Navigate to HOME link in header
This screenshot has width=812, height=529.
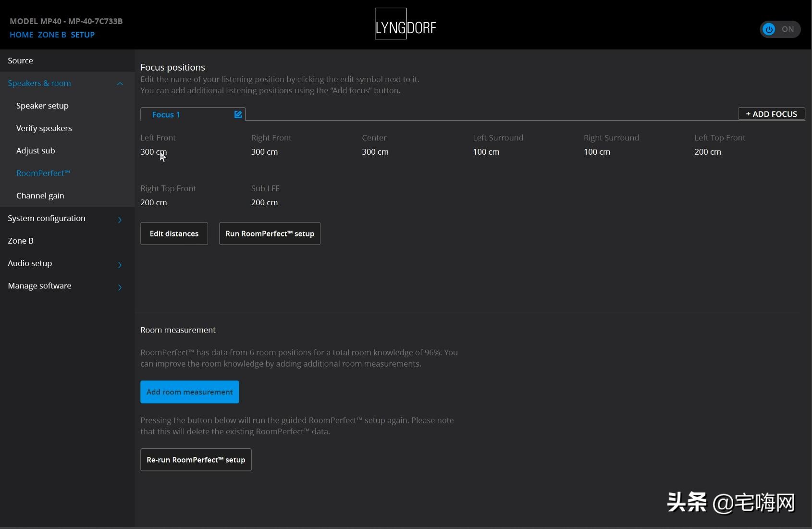pos(22,35)
